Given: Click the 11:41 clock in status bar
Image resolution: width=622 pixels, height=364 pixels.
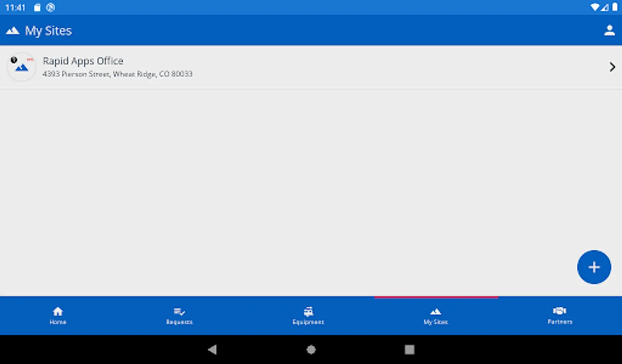Looking at the screenshot, I should pos(15,7).
